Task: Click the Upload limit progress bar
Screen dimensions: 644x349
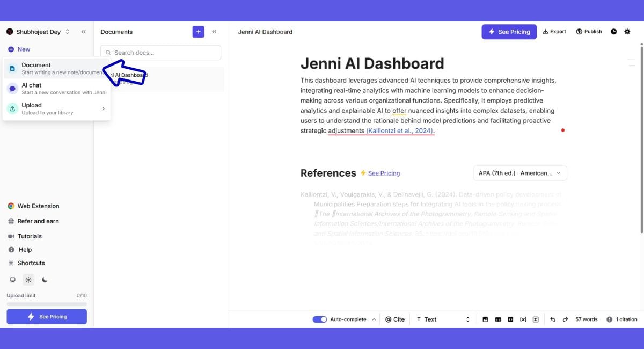Action: 47,304
